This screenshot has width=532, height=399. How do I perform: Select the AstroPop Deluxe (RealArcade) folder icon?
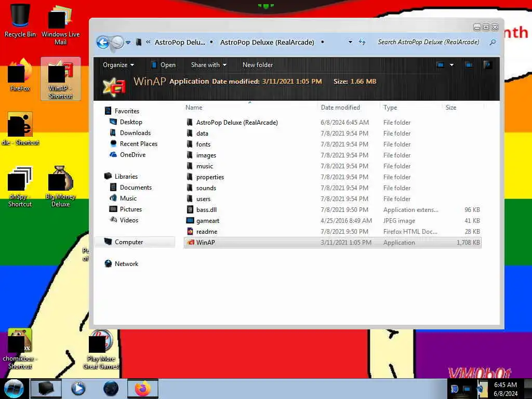click(190, 123)
